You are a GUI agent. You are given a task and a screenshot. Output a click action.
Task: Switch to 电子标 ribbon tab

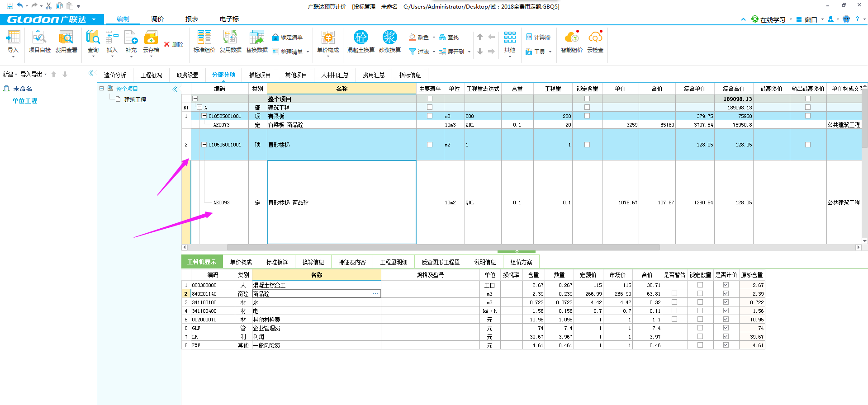(229, 19)
